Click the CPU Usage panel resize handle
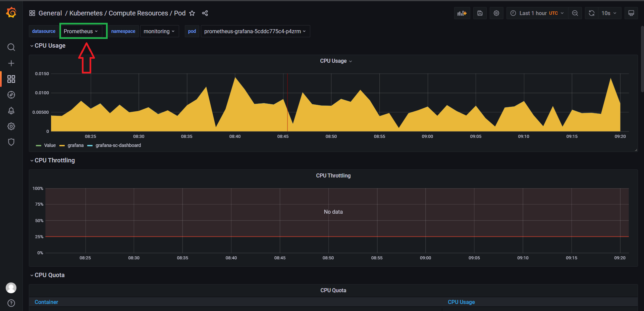 coord(636,150)
